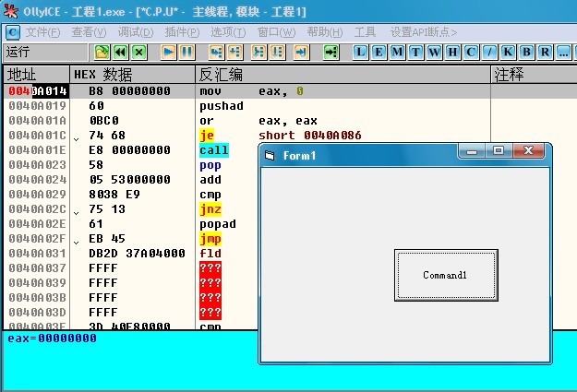Select hex bytes DB2D 37A04000
Viewport: 577px width, 392px height.
pos(137,254)
